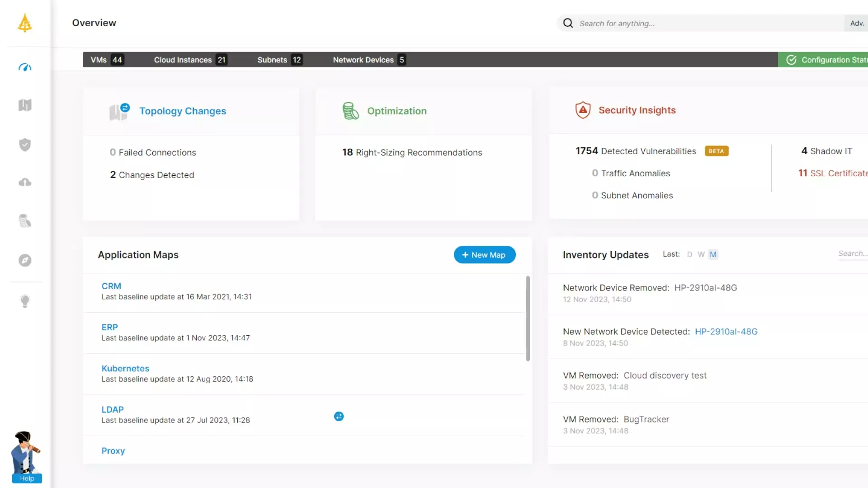View 2 Changes Detected
Viewport: 868px width, 488px height.
coord(152,175)
